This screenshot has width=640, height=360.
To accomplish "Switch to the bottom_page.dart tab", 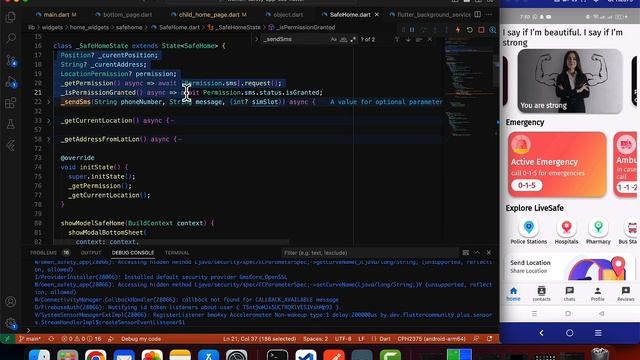I will (127, 14).
